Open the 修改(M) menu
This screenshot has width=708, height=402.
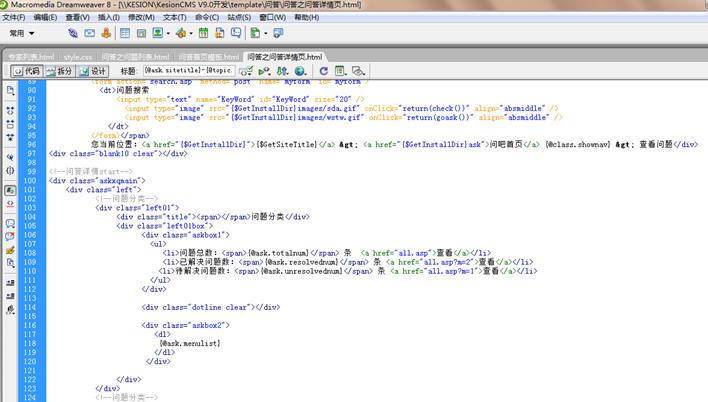[x=141, y=17]
